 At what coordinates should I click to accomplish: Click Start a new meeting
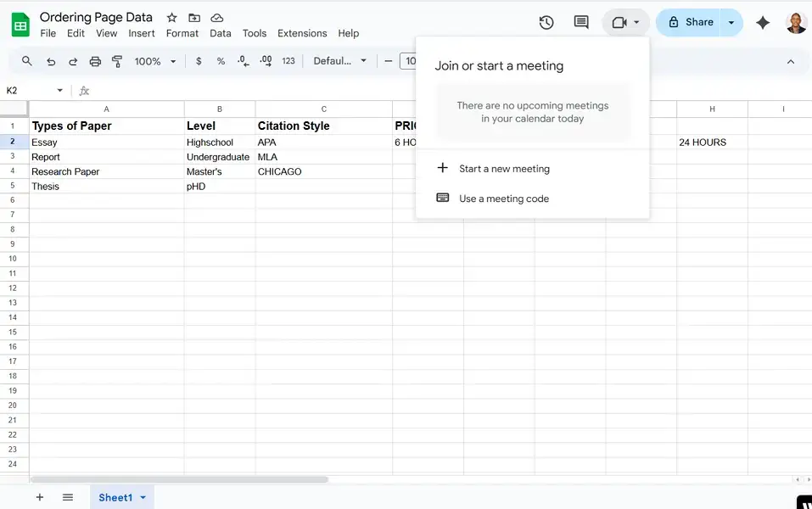click(504, 169)
